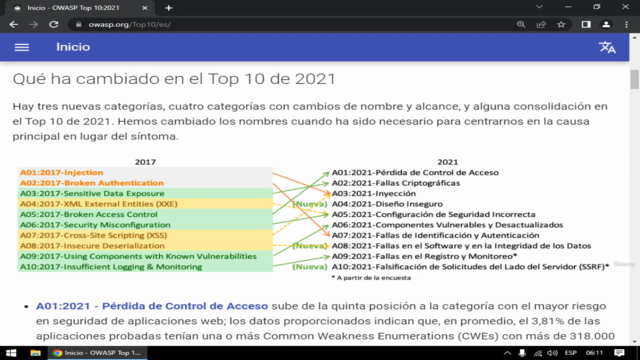Screen dimensions: 640x360
Task: Open the Windows Start menu
Action: click(x=11, y=353)
